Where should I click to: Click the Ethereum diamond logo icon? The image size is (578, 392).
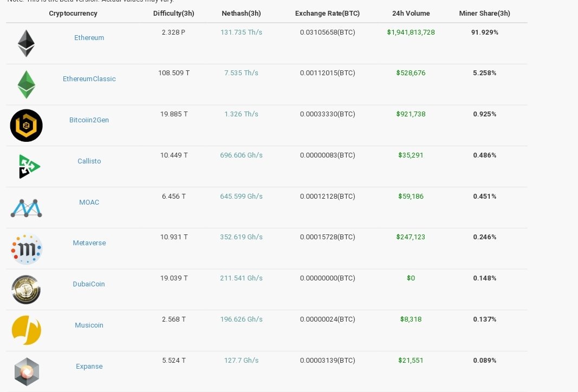(26, 43)
